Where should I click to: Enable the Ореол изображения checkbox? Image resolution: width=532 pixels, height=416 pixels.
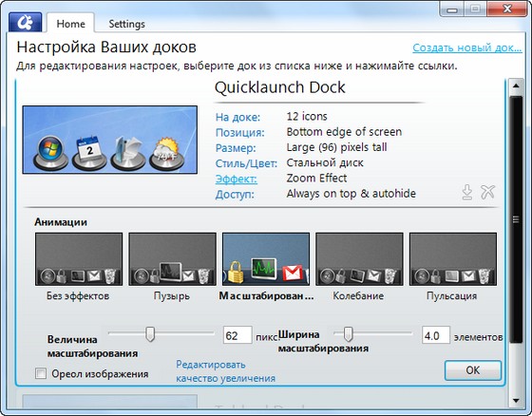tap(41, 373)
